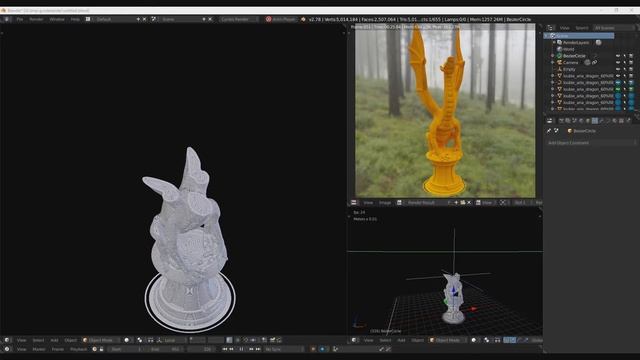The height and width of the screenshot is (360, 640).
Task: Open the outliner editor type icon
Action: coord(551,28)
